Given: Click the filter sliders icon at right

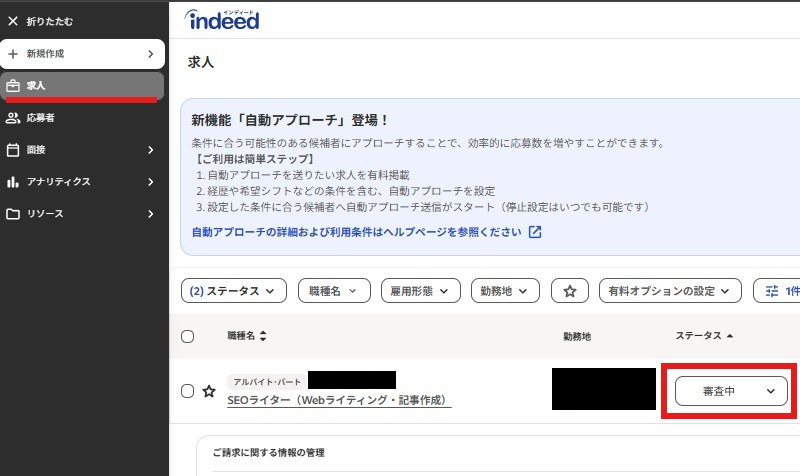Looking at the screenshot, I should [x=770, y=291].
